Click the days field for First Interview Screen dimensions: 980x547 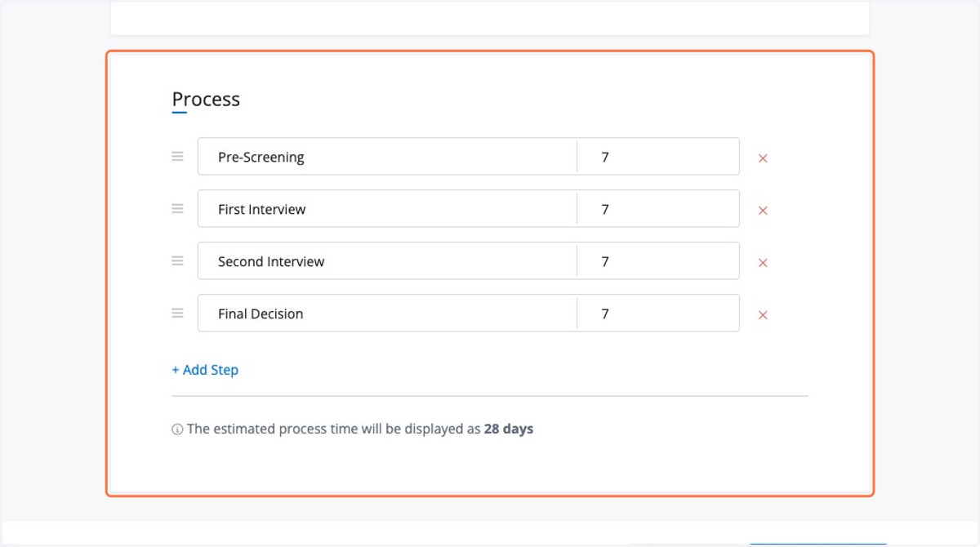tap(658, 209)
